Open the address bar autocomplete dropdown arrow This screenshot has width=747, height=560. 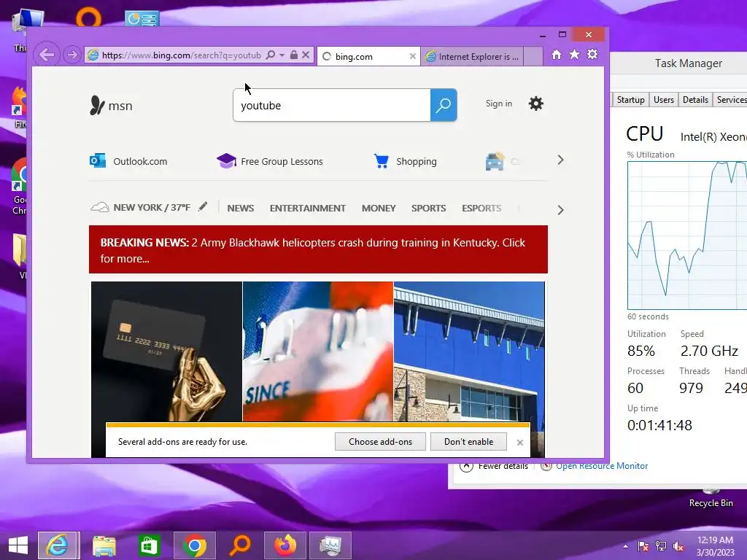coord(282,55)
